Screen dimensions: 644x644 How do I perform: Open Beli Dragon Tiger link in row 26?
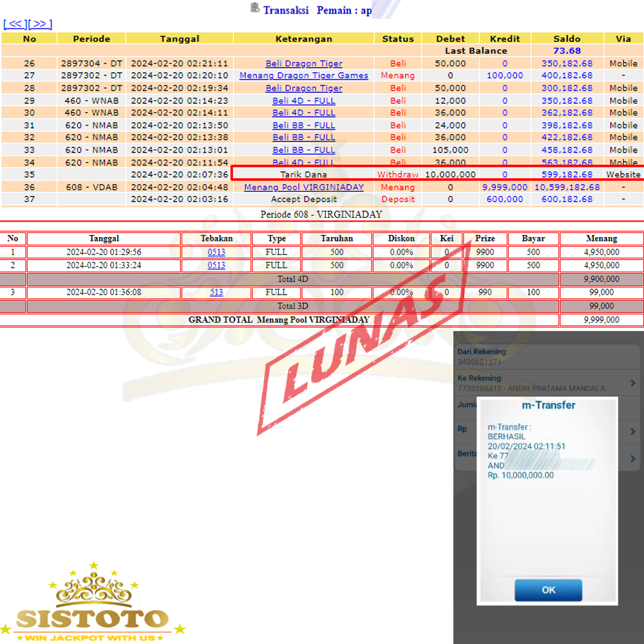point(303,64)
